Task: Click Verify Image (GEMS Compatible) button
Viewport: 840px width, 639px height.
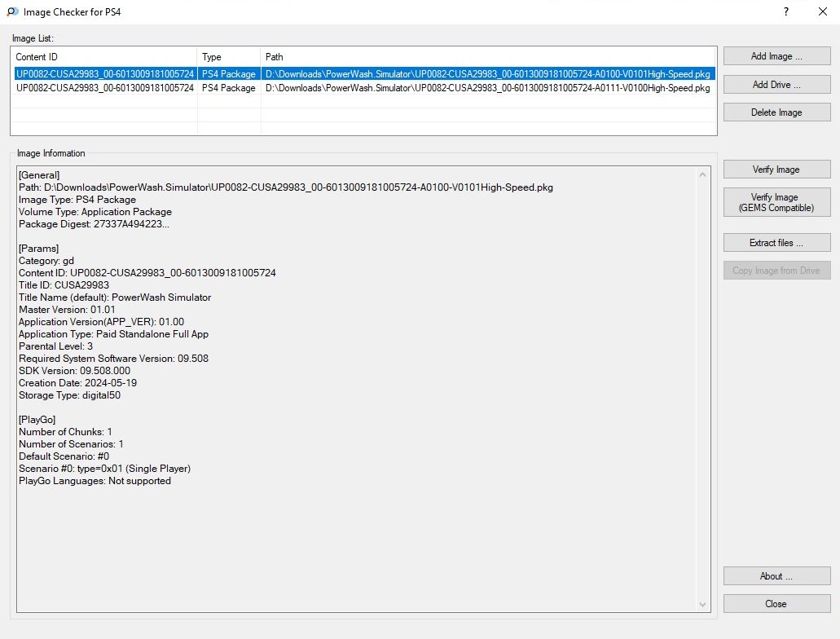Action: point(776,203)
